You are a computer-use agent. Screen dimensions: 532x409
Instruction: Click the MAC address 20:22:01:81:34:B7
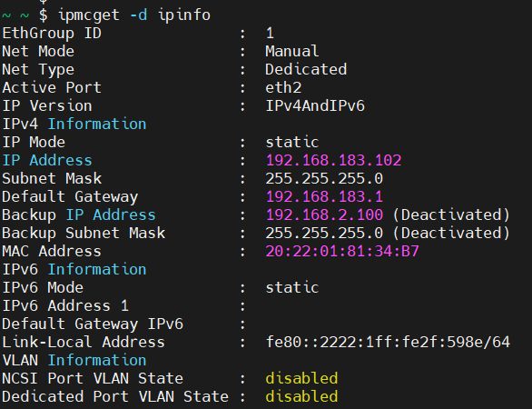tap(342, 252)
